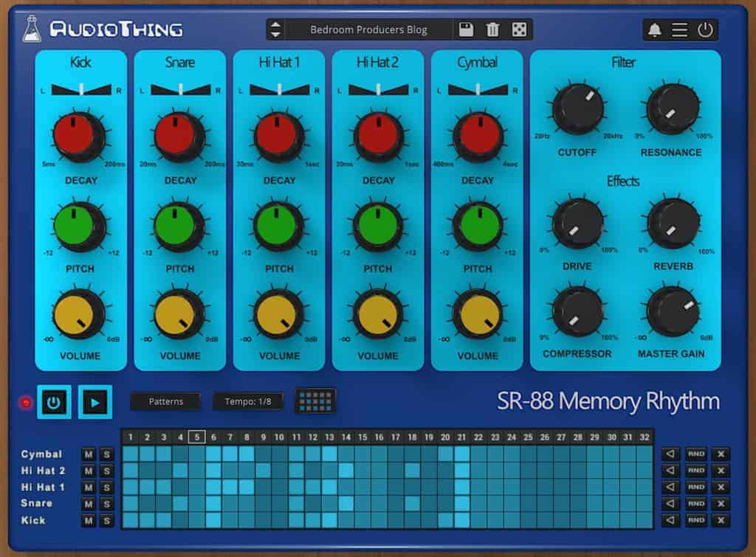Shift the Cymbal pattern with left arrow

(x=670, y=454)
